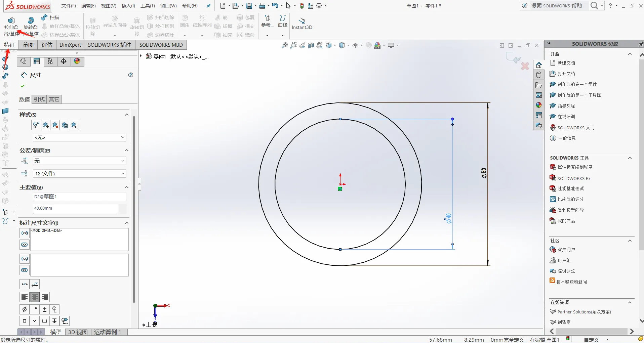Toggle add parentheses on dimension text

tap(25, 233)
